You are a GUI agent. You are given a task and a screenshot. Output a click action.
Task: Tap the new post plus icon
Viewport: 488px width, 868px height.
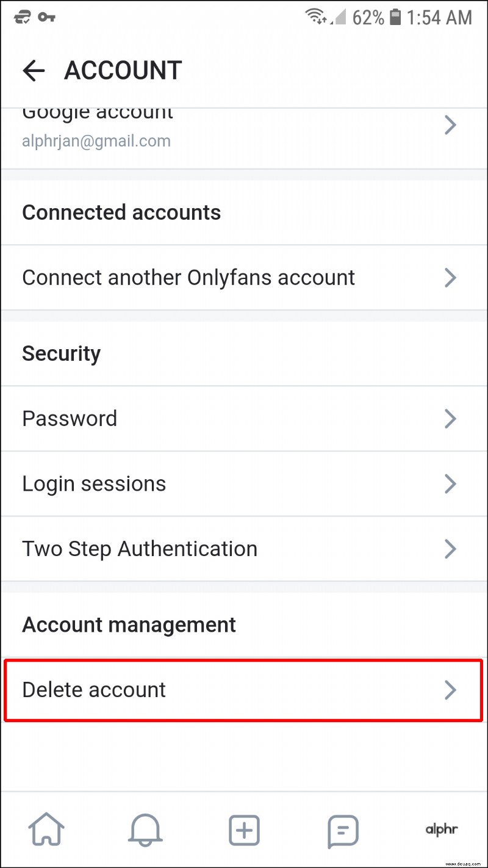[244, 831]
